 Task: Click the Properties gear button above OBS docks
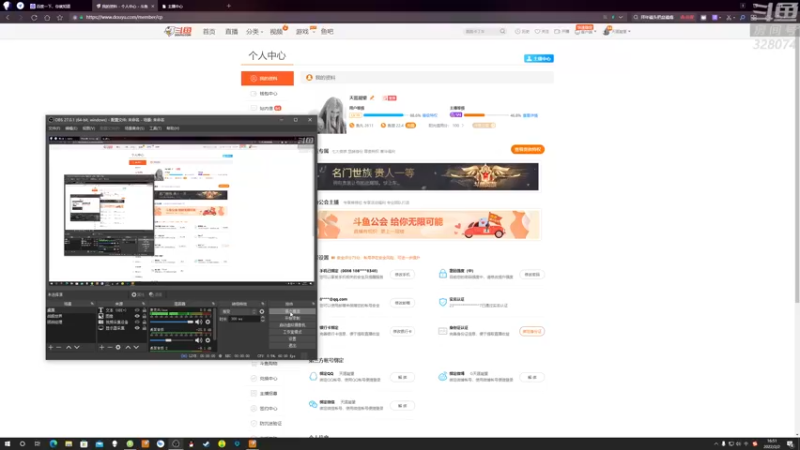click(137, 294)
